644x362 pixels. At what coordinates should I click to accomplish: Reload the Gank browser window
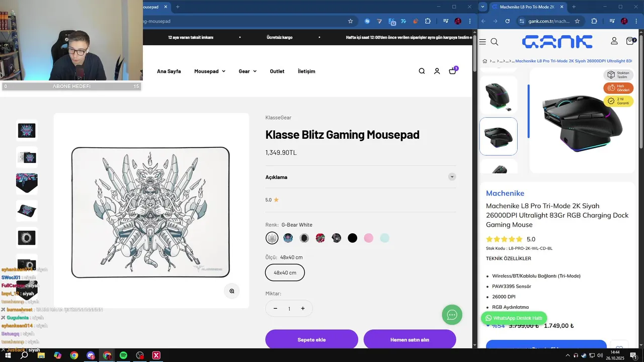(x=507, y=21)
